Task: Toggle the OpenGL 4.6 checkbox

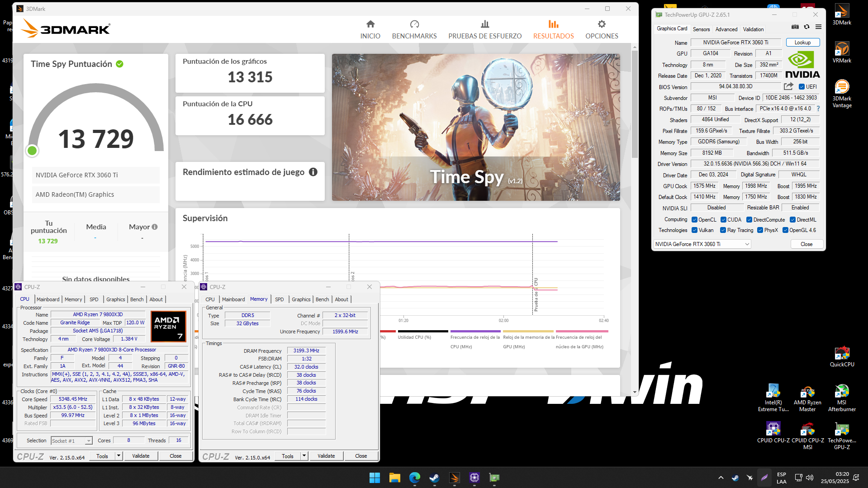Action: (785, 230)
